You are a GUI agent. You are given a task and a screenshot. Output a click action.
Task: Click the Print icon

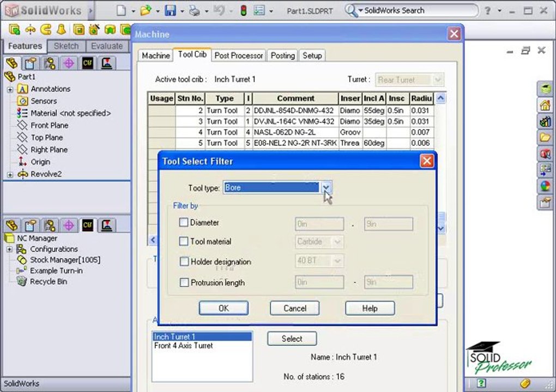coord(194,11)
